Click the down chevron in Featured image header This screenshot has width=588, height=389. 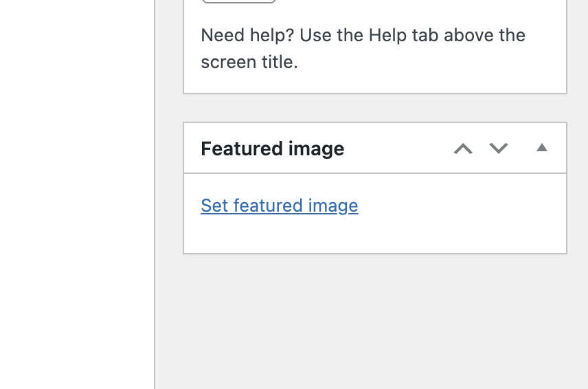(x=499, y=148)
